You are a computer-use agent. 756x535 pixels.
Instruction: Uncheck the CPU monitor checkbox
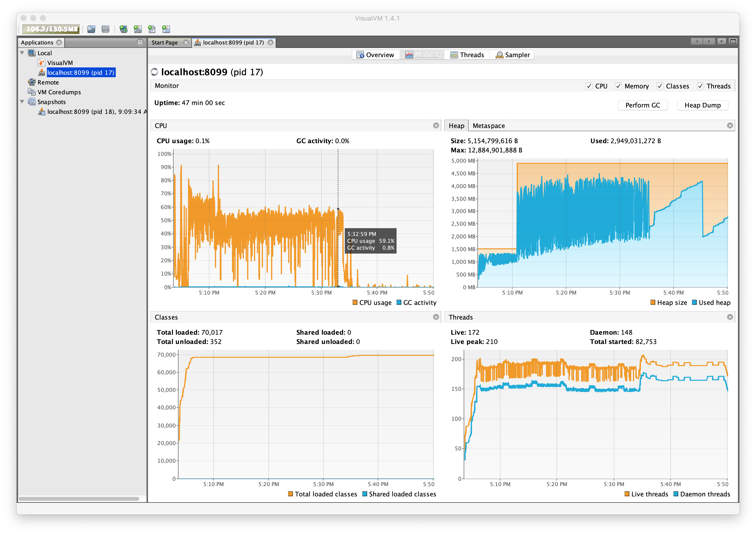pos(589,86)
